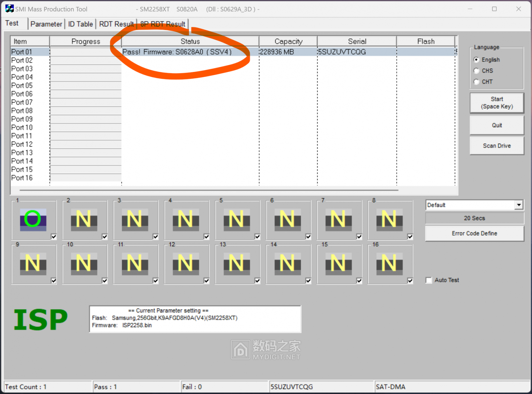
Task: Switch to the Parameter tab
Action: [46, 24]
